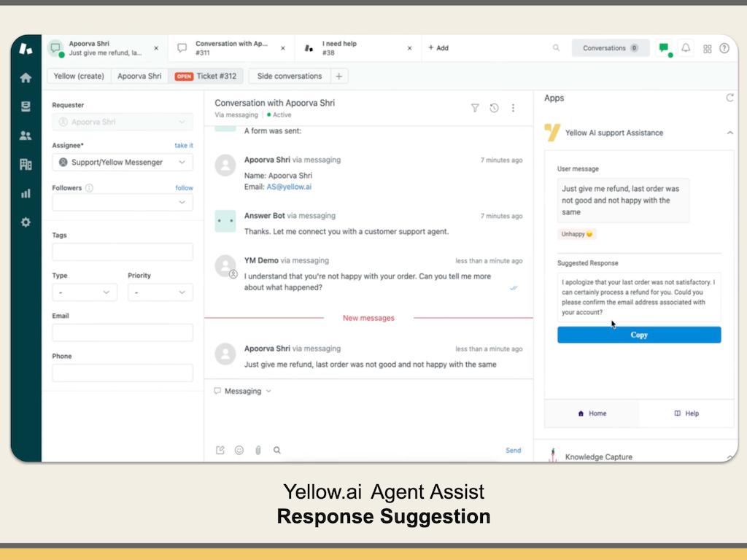
Task: Close the Apoorva Shri ticket tab
Action: [x=156, y=48]
